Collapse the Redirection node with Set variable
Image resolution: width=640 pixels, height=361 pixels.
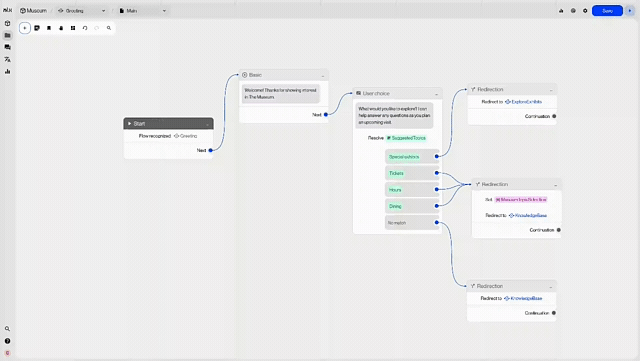556,185
